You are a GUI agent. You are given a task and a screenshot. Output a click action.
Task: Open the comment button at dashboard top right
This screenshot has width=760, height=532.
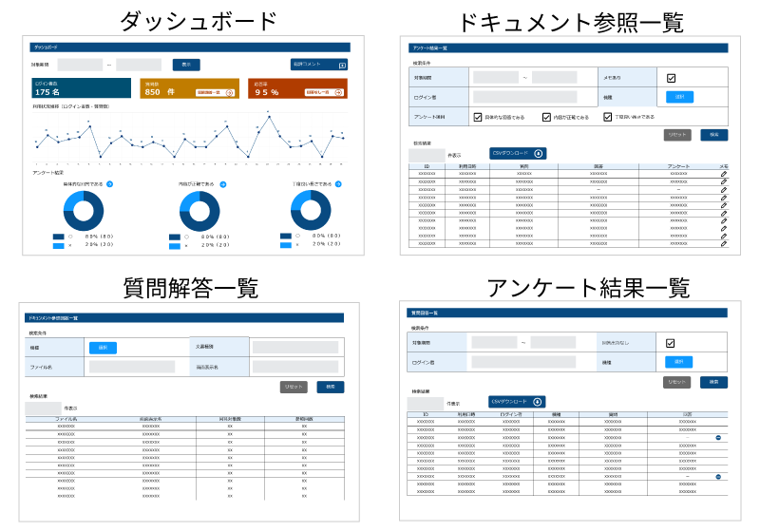319,65
